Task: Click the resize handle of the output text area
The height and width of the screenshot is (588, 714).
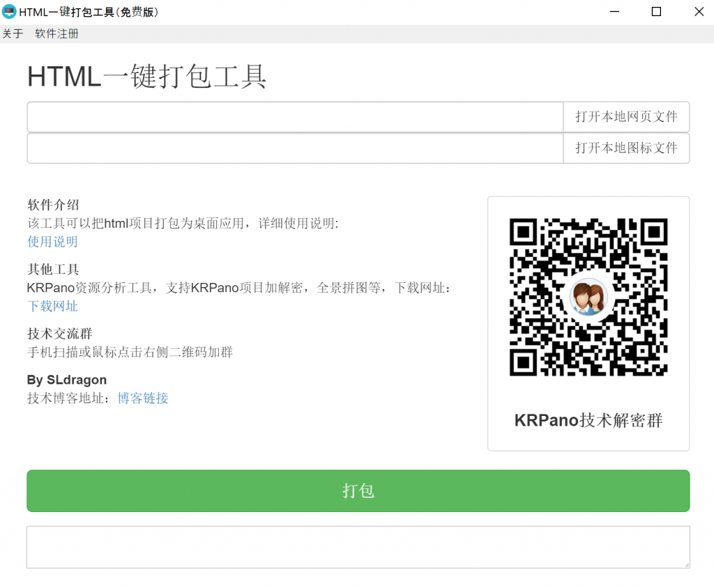Action: [685, 564]
